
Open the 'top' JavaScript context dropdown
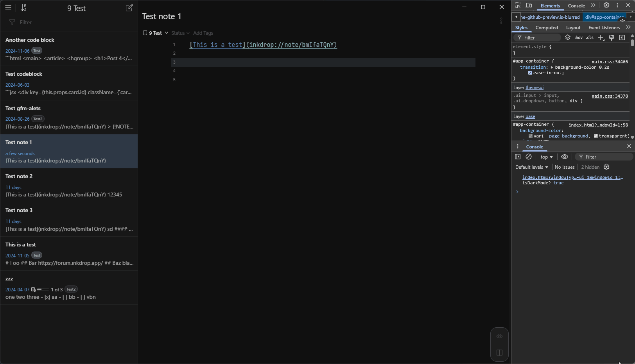[546, 157]
